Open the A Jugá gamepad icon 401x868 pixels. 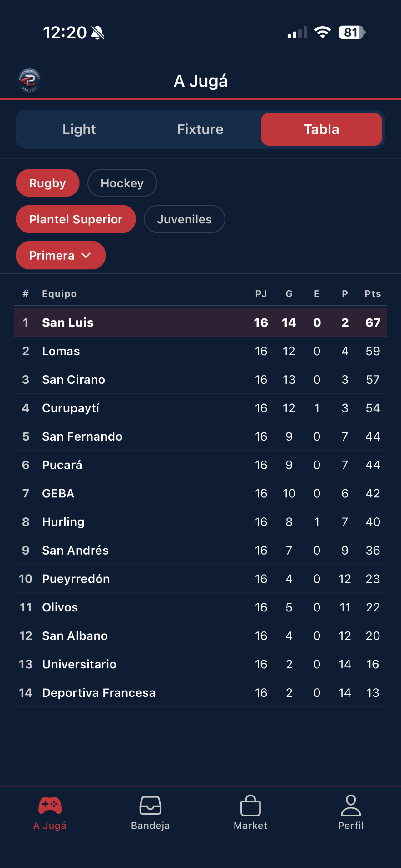[50, 805]
